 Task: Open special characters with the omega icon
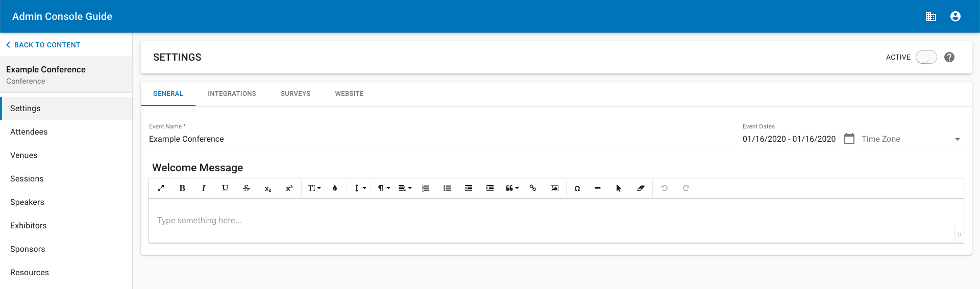point(577,188)
